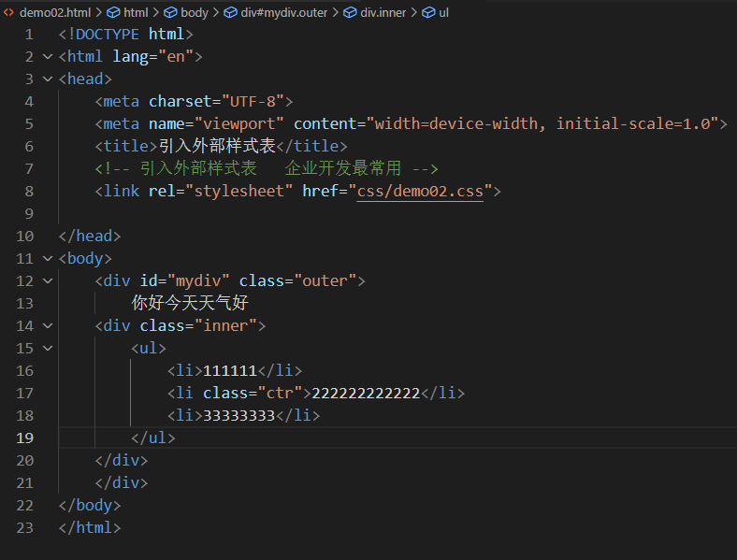Open the div#mydiv.outer breadcrumb item
This screenshot has height=560, width=737.
(284, 13)
